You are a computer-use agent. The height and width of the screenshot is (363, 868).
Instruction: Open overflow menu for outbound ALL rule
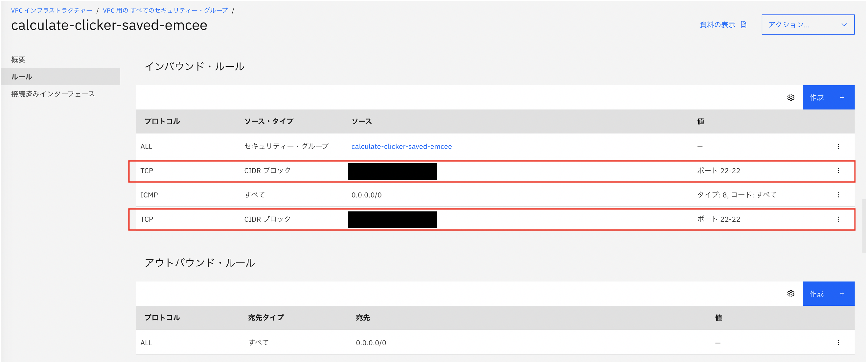(x=838, y=343)
